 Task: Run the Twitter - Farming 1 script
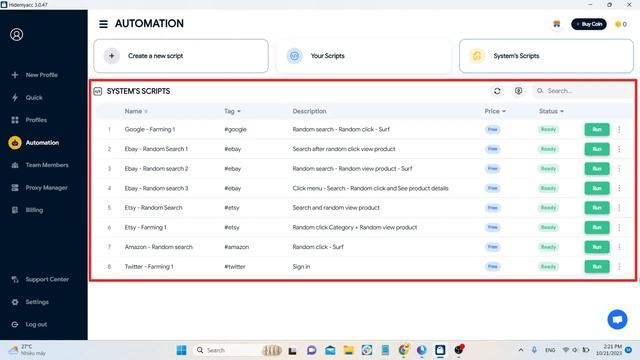pos(597,267)
